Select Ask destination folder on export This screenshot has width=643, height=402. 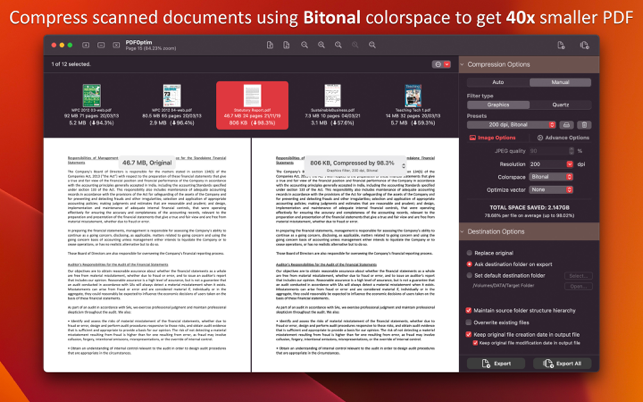(x=469, y=264)
